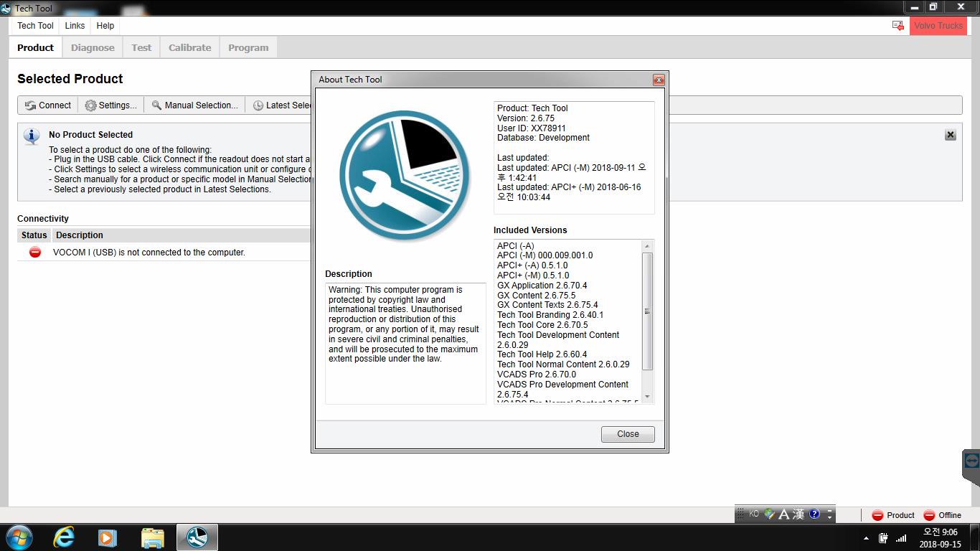Click the Status column header
This screenshot has height=551, width=980.
tap(34, 235)
